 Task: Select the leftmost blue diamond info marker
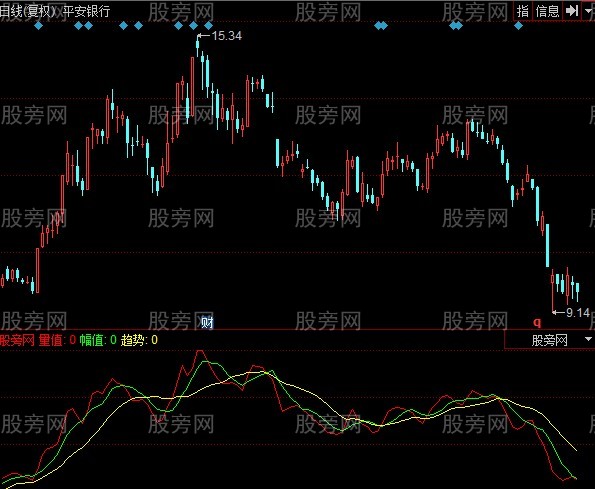pyautogui.click(x=38, y=26)
